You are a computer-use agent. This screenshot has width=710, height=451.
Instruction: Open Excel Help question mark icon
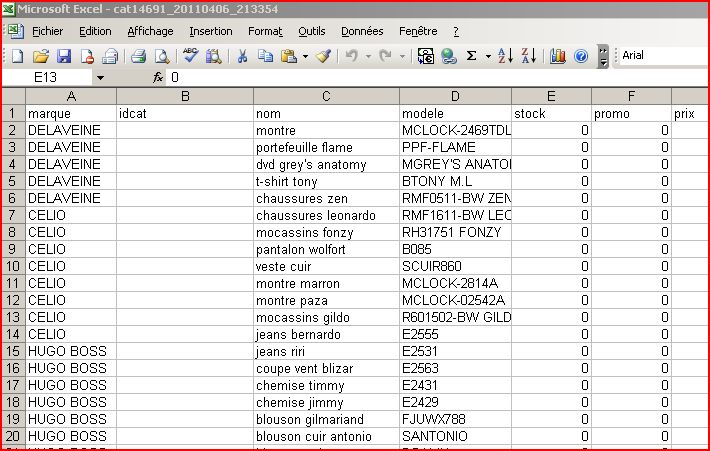click(581, 56)
